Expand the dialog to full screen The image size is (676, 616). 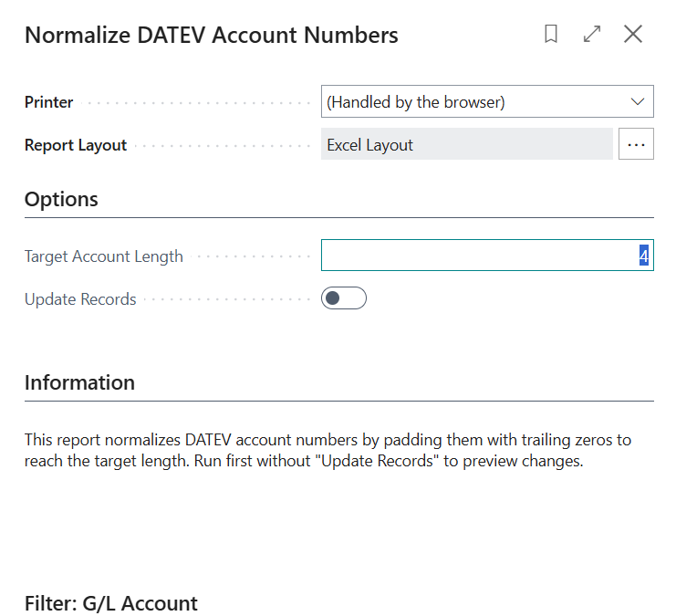pos(592,35)
